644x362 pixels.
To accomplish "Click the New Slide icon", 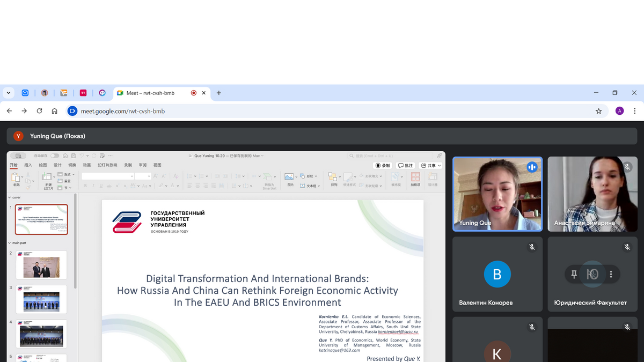I will [x=47, y=177].
